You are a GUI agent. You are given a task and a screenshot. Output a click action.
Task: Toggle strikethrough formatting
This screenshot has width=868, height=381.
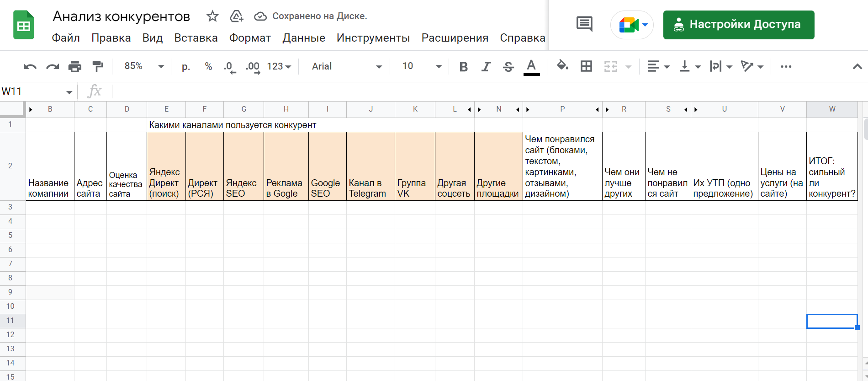[x=508, y=67]
